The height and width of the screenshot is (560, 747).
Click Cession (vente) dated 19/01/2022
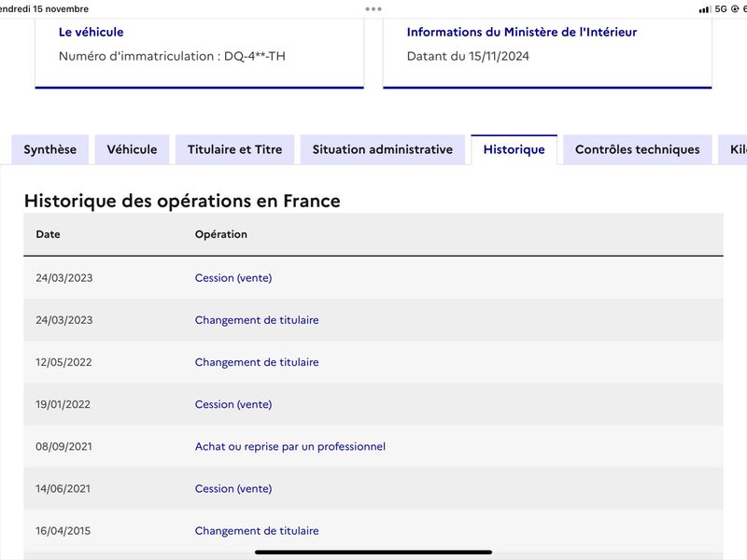coord(233,404)
